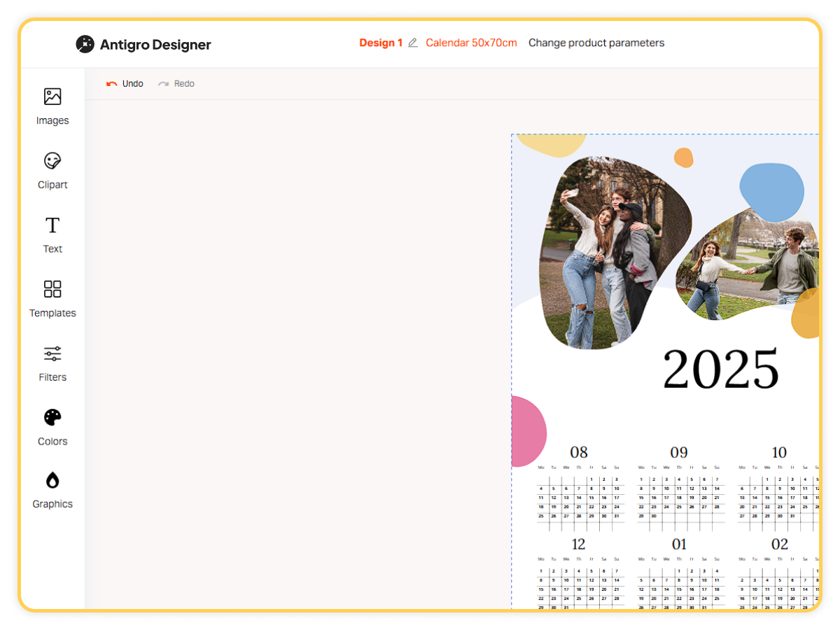
Task: Select the Design 1 title
Action: click(x=381, y=43)
